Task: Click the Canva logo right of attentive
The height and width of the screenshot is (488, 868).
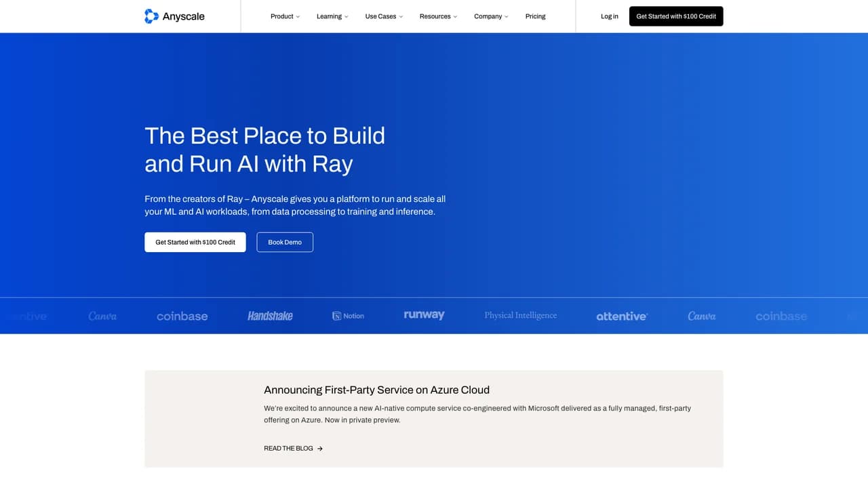Action: point(702,316)
